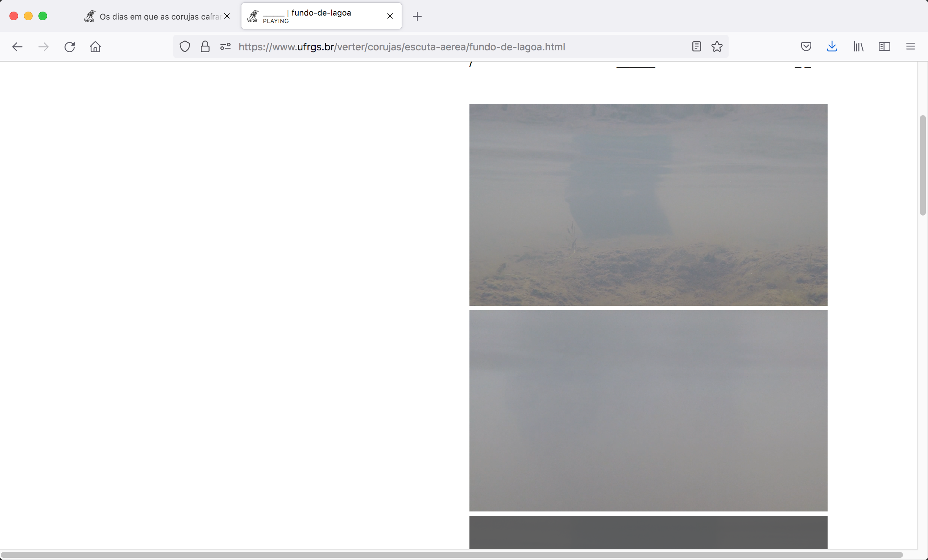This screenshot has width=928, height=560.
Task: Click the vertical page scrollbar thumb
Action: coord(922,166)
